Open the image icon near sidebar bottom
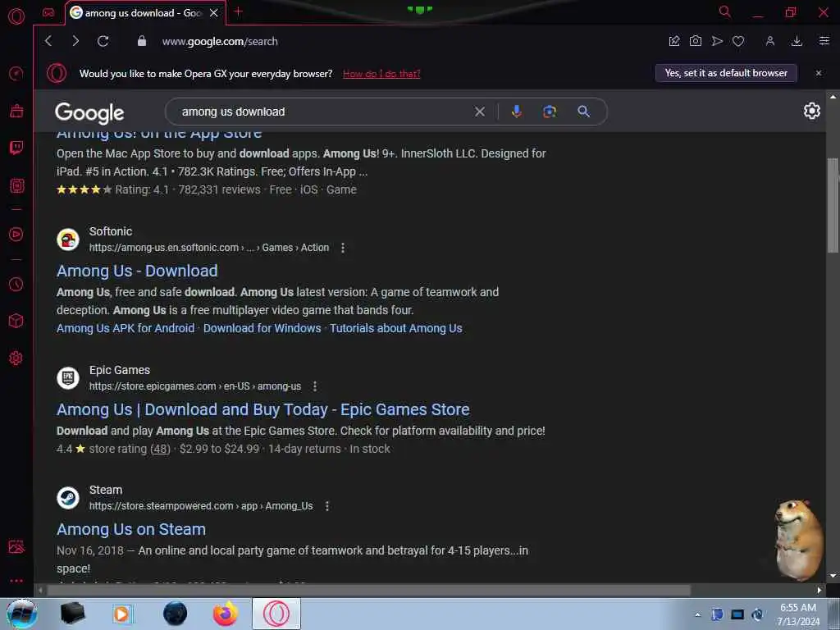Screen dimensions: 840x630 [x=16, y=546]
